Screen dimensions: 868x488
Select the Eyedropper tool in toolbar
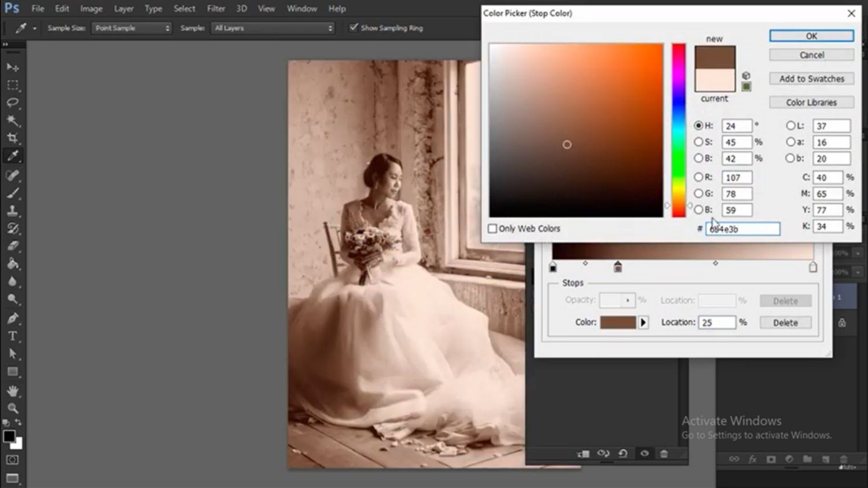(13, 155)
